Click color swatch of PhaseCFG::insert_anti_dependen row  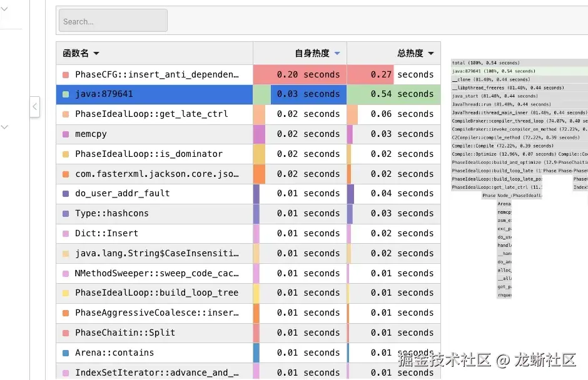[x=66, y=74]
